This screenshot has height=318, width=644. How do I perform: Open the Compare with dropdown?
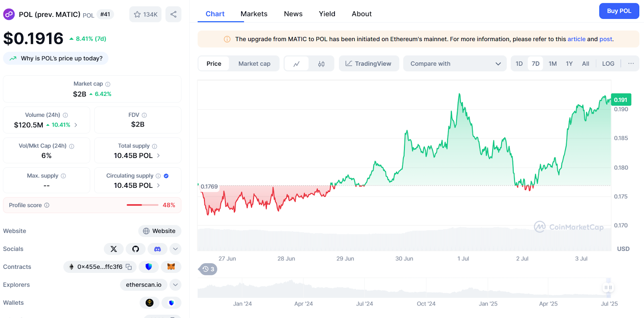point(455,64)
